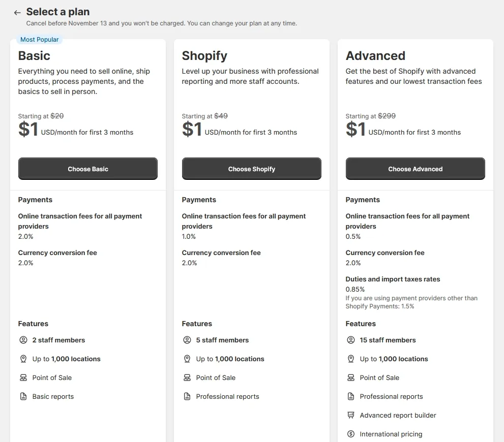Click the Shopify plan heading
The image size is (504, 442).
point(204,56)
